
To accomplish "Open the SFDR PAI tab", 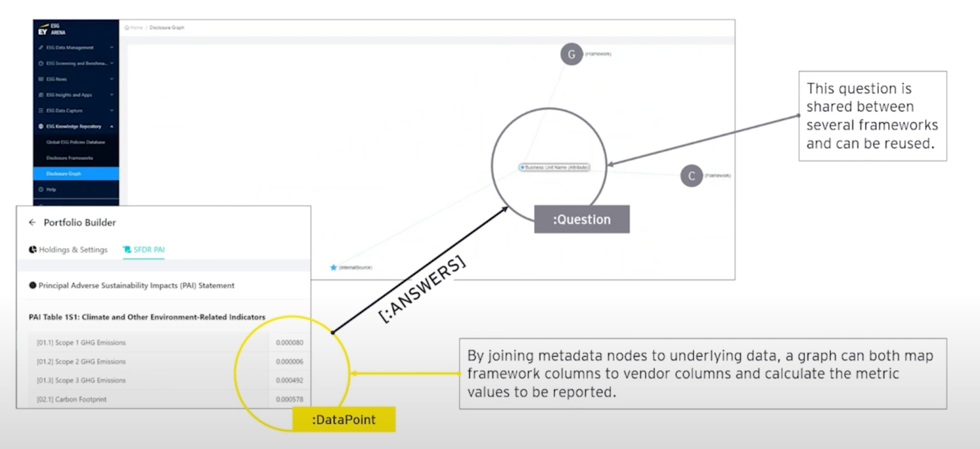I will pos(143,251).
